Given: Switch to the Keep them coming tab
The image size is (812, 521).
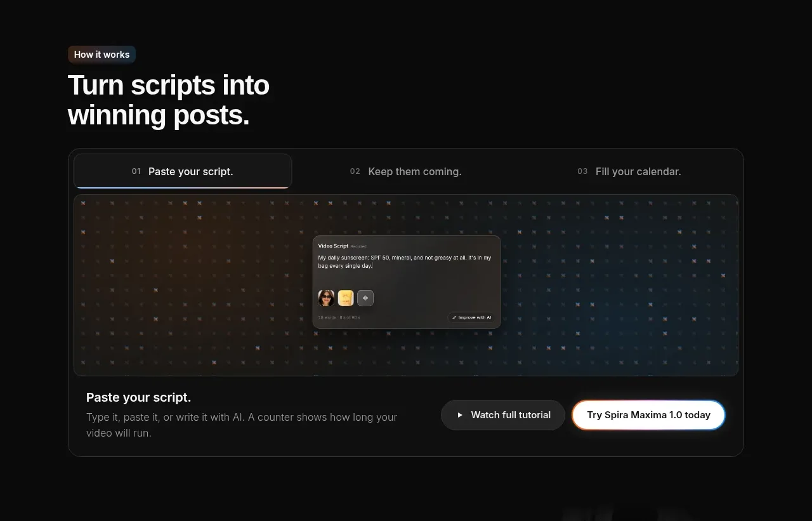Looking at the screenshot, I should click(x=406, y=171).
